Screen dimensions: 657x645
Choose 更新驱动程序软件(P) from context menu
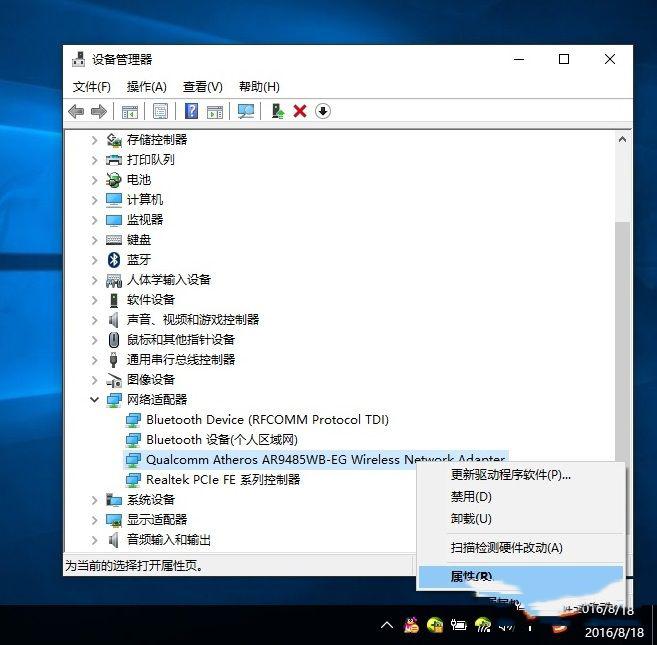(x=511, y=475)
